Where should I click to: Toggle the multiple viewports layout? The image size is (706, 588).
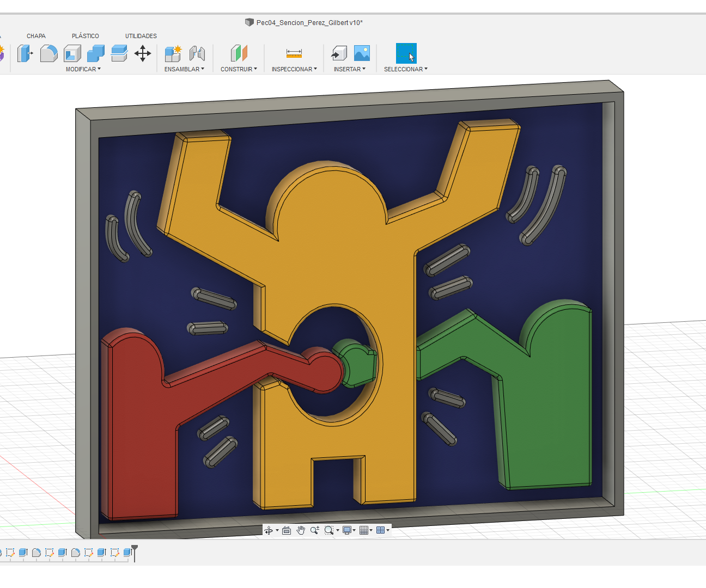coord(381,529)
